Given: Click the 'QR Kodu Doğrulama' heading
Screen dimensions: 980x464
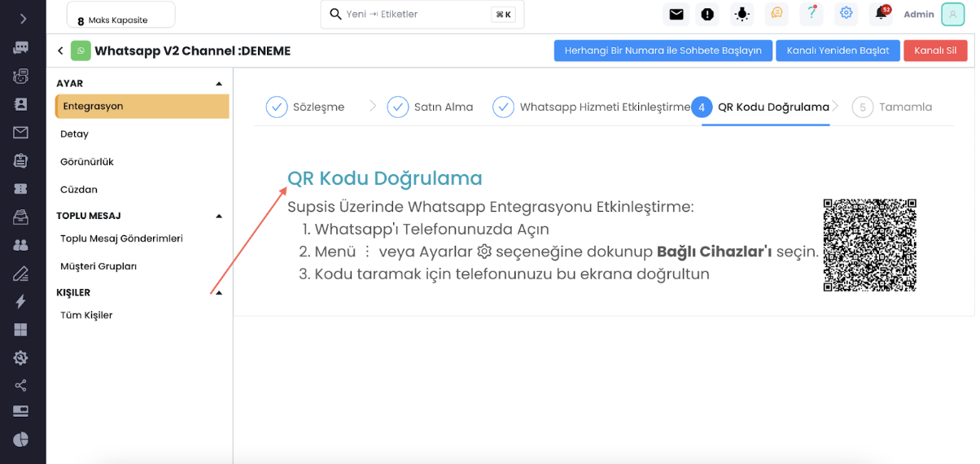Looking at the screenshot, I should click(x=385, y=178).
